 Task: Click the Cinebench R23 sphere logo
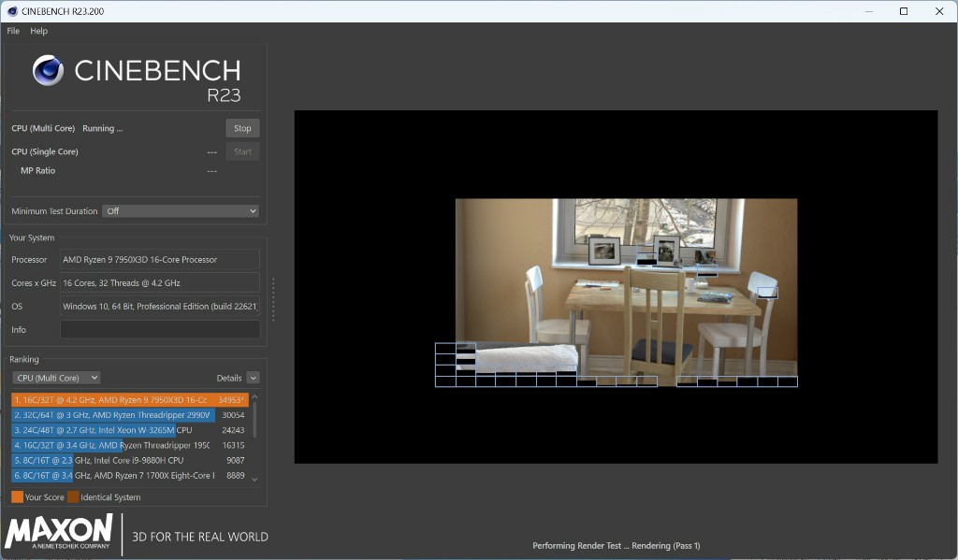48,71
